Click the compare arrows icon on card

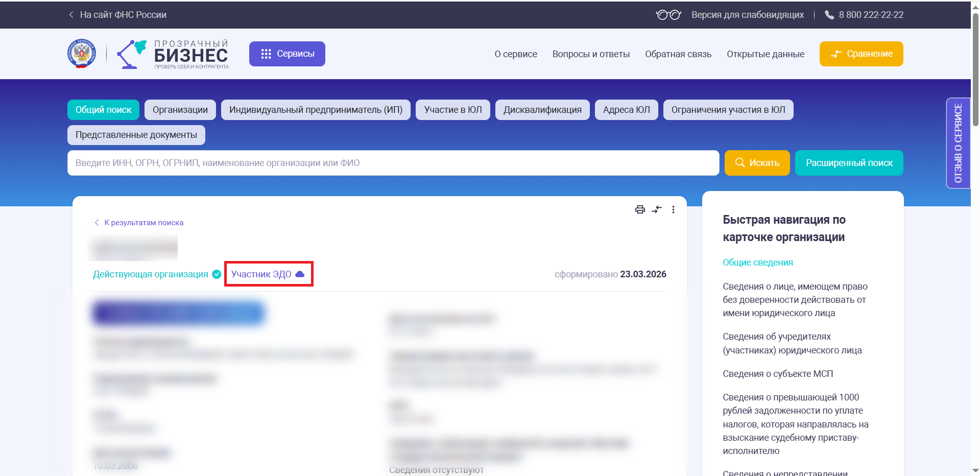coord(657,209)
